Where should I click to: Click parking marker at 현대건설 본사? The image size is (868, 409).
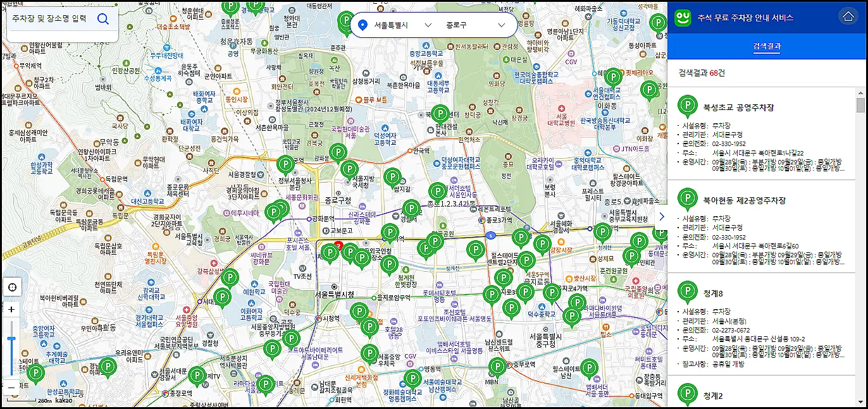[x=440, y=114]
